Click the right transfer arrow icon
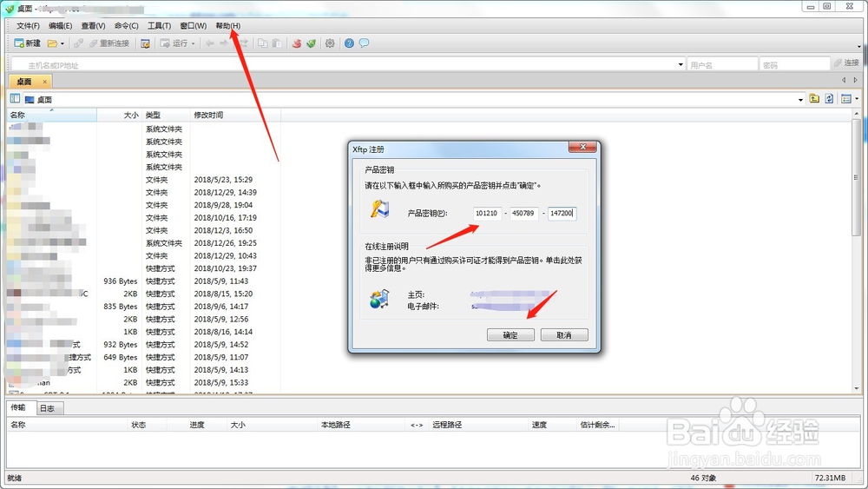The height and width of the screenshot is (489, 868). [224, 43]
